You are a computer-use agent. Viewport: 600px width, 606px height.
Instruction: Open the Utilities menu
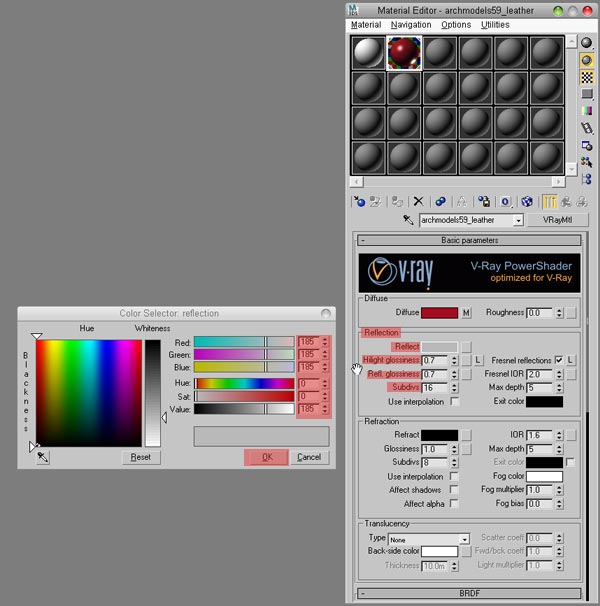[x=495, y=25]
